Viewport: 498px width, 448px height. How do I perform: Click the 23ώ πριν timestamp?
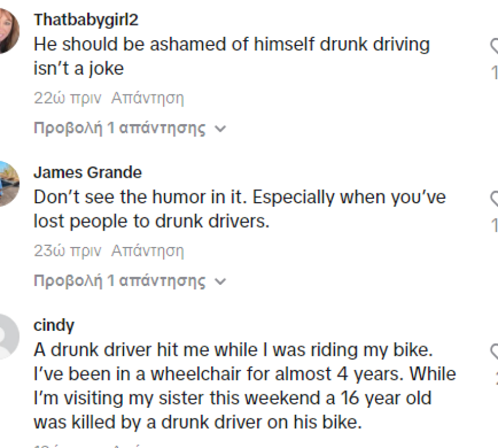67,250
